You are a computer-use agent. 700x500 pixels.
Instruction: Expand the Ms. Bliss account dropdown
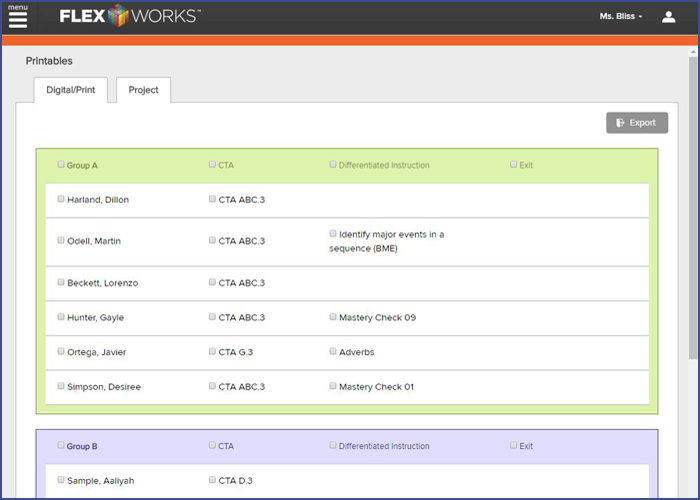tap(621, 17)
